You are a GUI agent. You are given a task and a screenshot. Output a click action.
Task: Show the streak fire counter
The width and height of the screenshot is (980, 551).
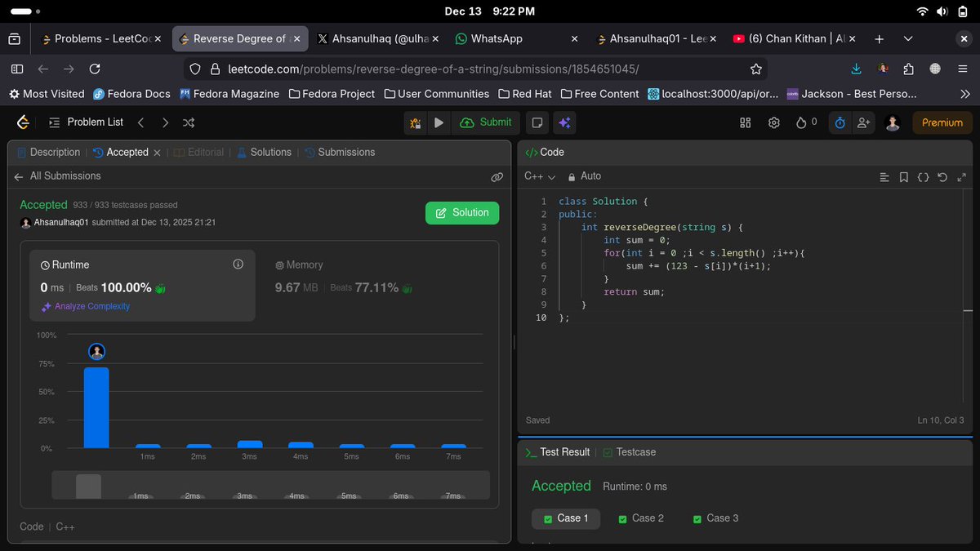coord(807,122)
